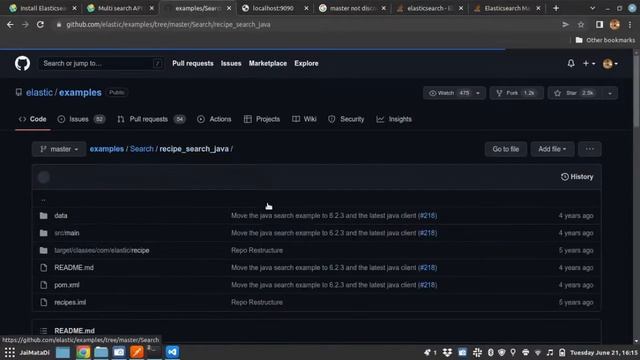This screenshot has width=640, height=360.
Task: Click the share page icon in address bar
Action: tap(565, 25)
